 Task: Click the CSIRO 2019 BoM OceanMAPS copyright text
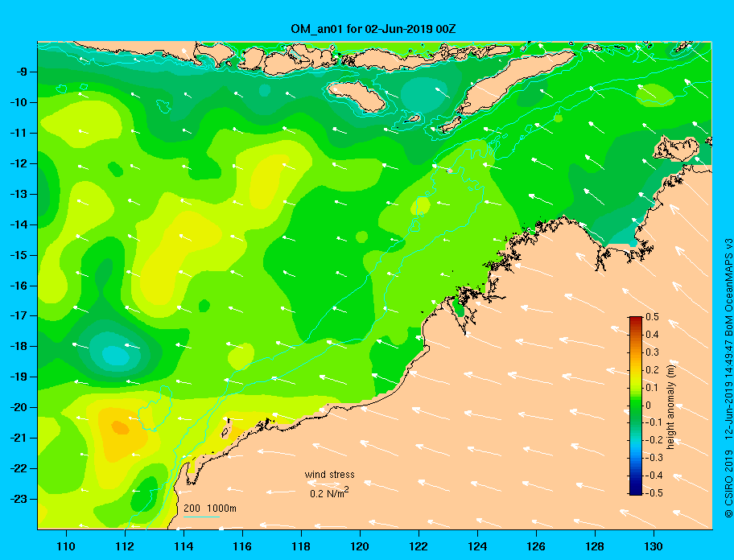coord(728,378)
